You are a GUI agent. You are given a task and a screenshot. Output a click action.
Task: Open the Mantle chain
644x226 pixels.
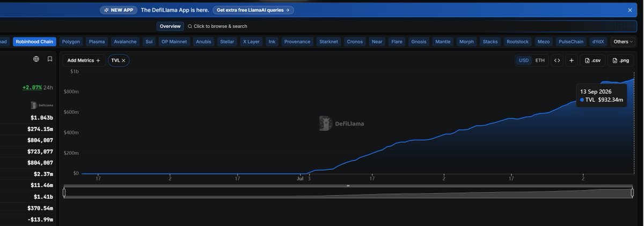[x=443, y=41]
